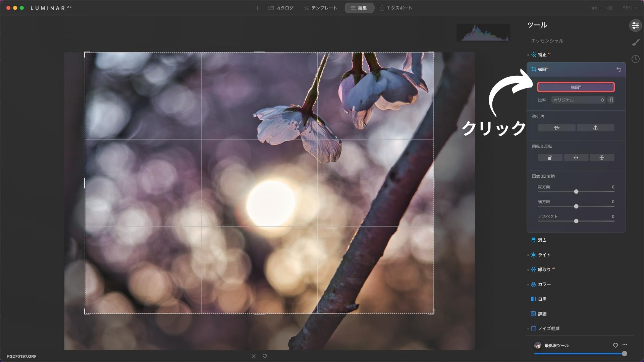
Task: Open the brush local masking panel
Action: [x=635, y=42]
